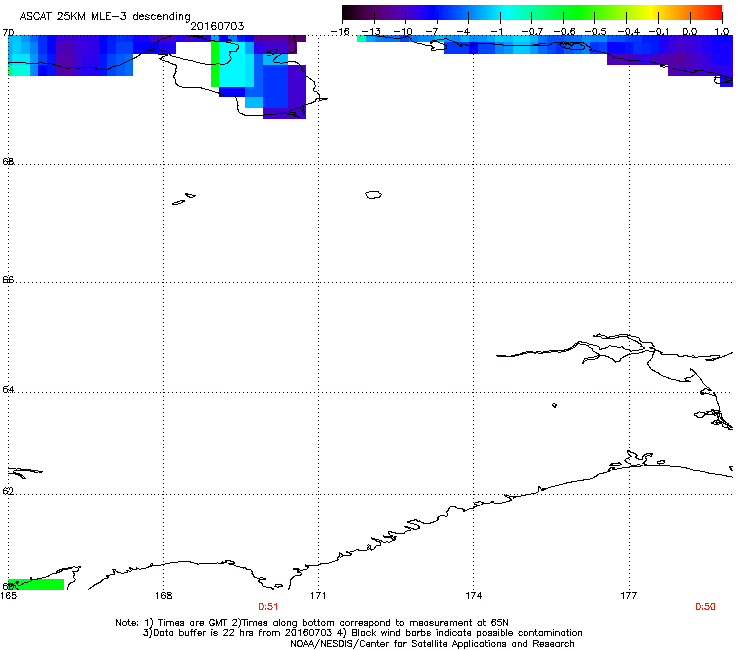Click the '-13' color scale label

371,32
